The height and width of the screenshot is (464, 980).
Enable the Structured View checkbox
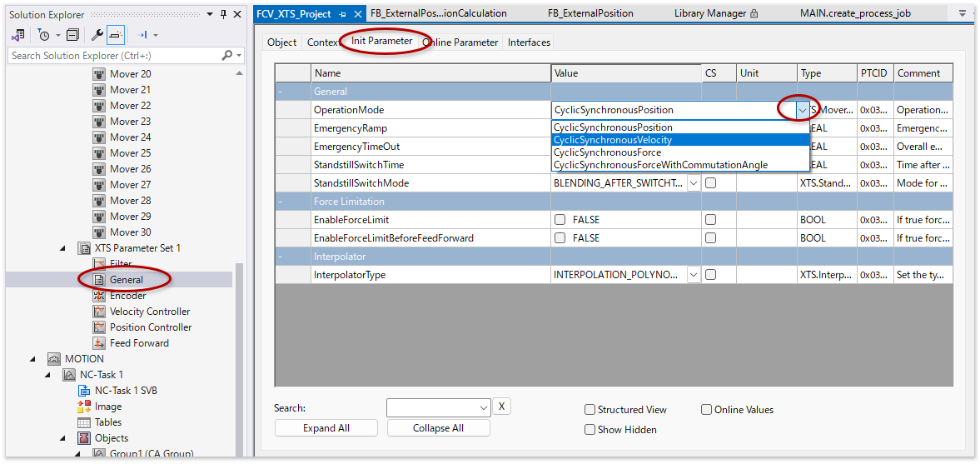[x=589, y=410]
